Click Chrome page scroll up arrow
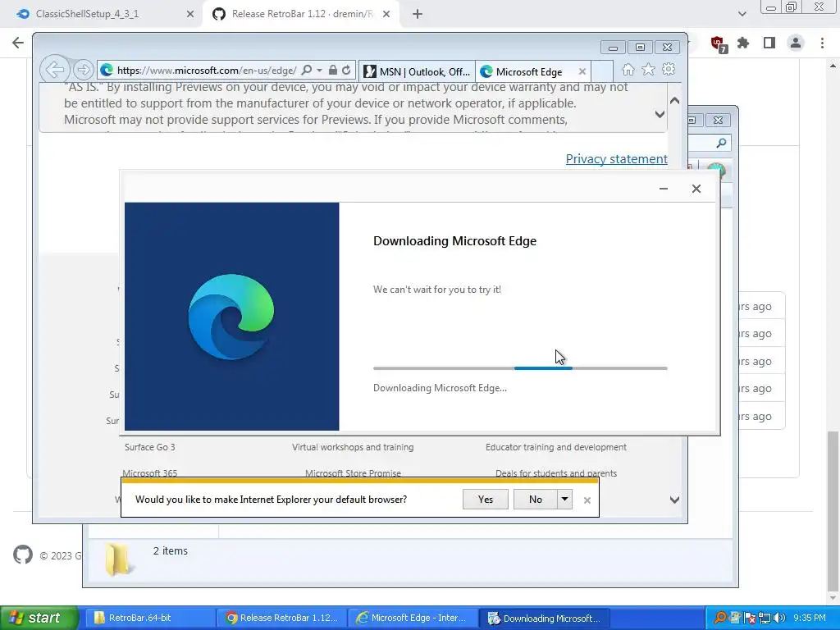Image resolution: width=840 pixels, height=630 pixels. 833,66
